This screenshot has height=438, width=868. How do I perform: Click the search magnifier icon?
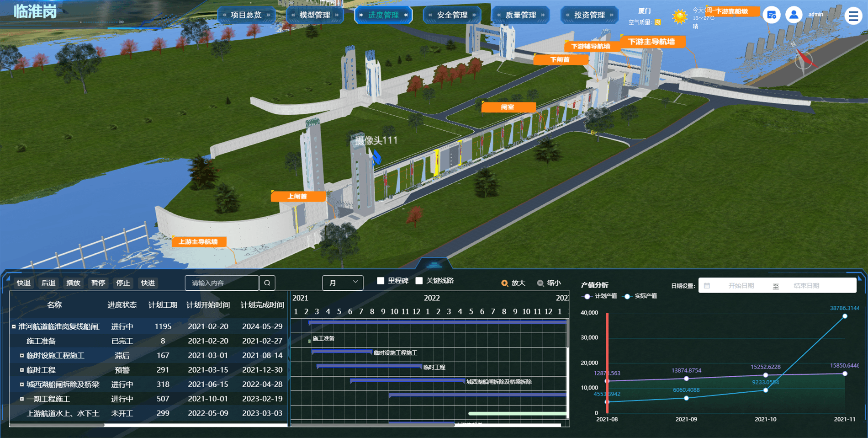click(267, 283)
